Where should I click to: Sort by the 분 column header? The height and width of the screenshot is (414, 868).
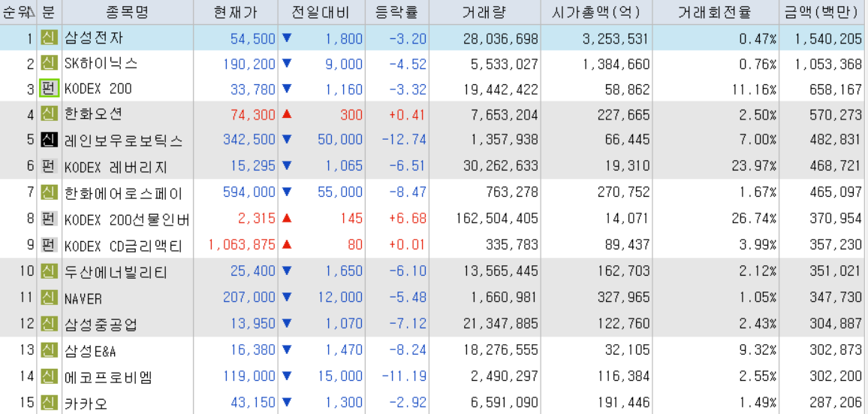click(x=50, y=12)
